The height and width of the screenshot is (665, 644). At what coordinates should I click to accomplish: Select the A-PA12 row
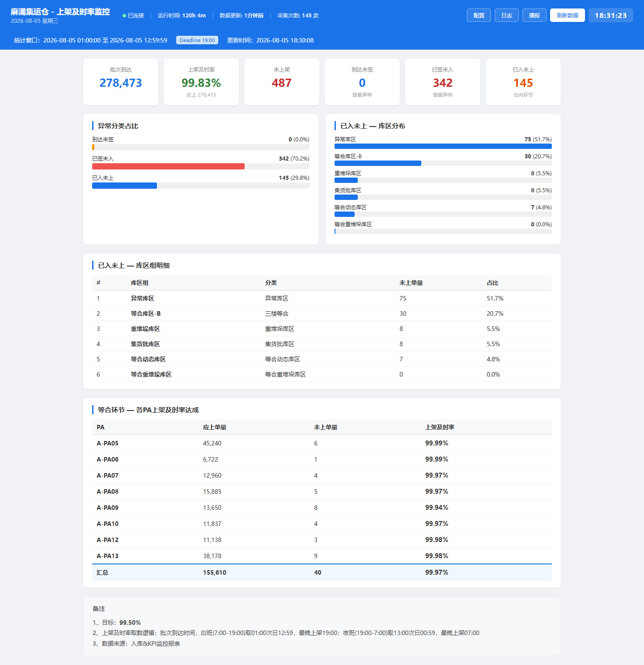click(x=322, y=540)
